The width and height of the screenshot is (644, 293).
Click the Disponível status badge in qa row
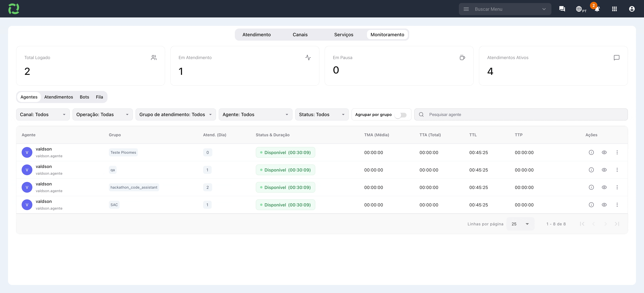tap(285, 170)
